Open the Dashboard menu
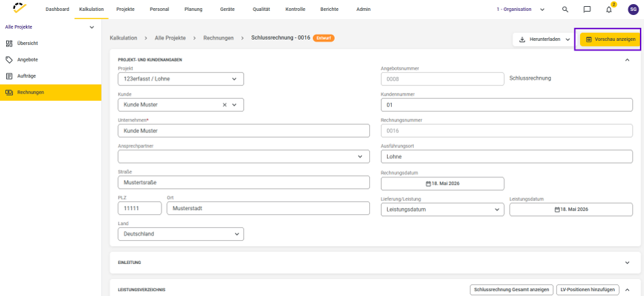Screen dimensions: 644x296 (57, 9)
